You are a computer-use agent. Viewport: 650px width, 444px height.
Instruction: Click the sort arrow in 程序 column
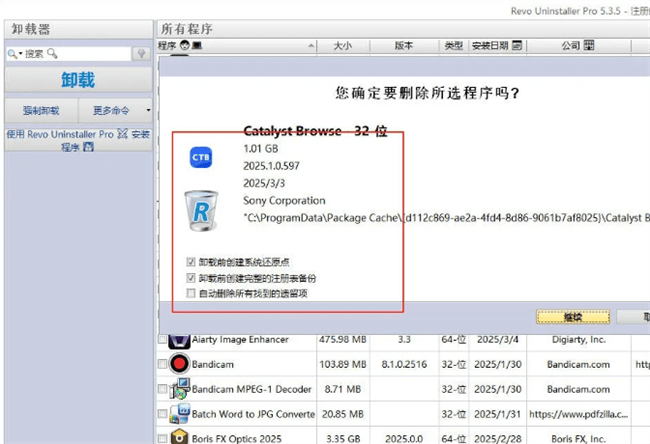[x=311, y=46]
